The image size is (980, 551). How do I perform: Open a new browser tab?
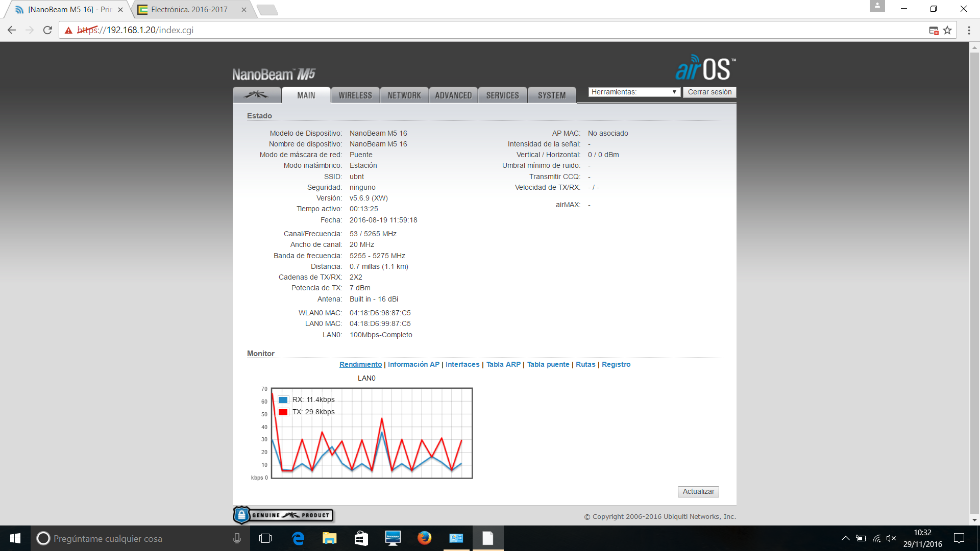(x=267, y=10)
